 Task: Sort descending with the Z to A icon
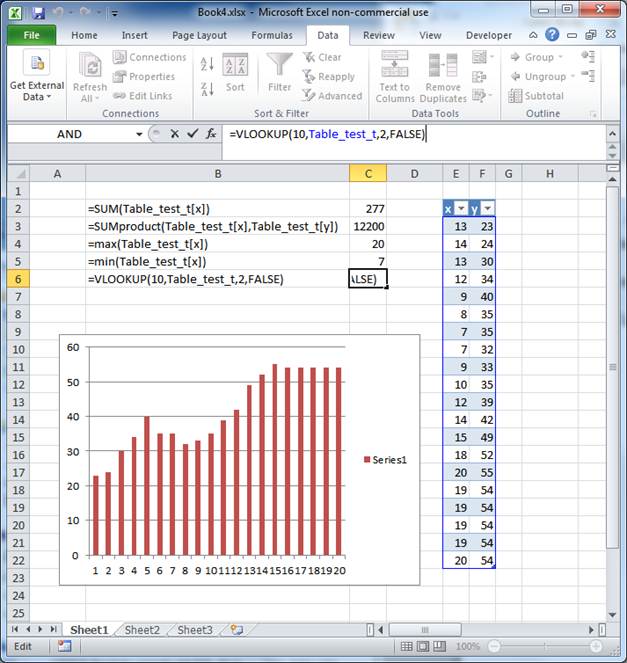coord(207,89)
